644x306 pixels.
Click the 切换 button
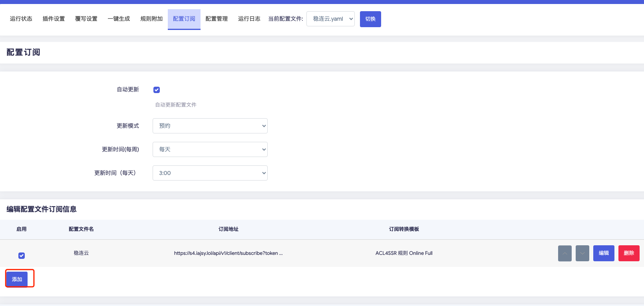click(370, 19)
